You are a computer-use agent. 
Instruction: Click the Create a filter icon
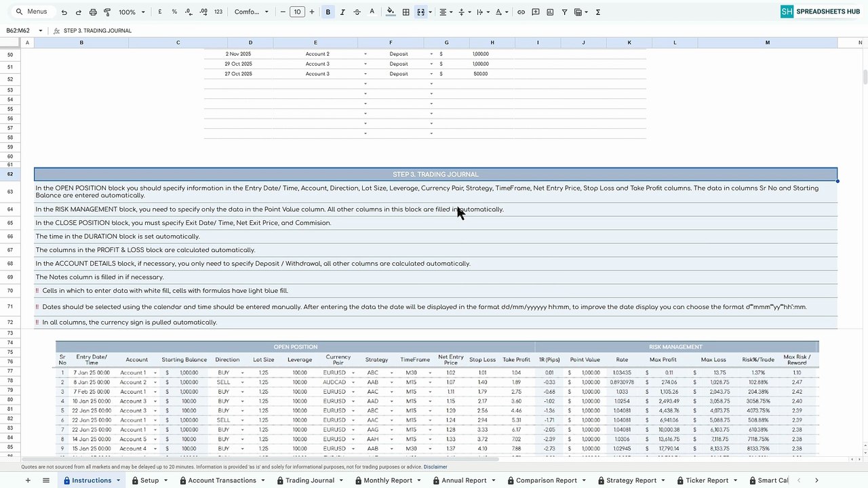(x=564, y=12)
